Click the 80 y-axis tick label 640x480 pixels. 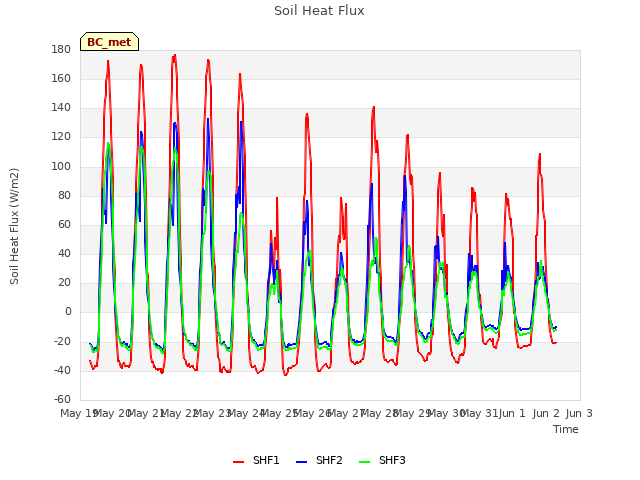[x=64, y=195]
